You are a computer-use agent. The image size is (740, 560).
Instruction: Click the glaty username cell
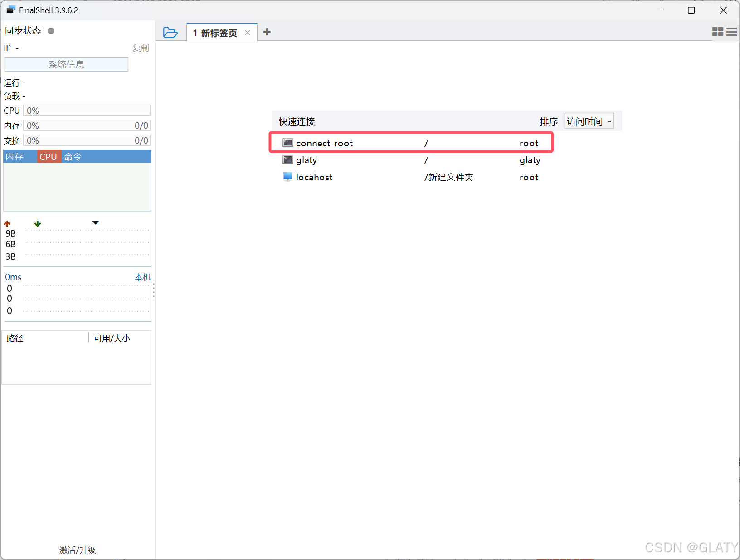[530, 160]
